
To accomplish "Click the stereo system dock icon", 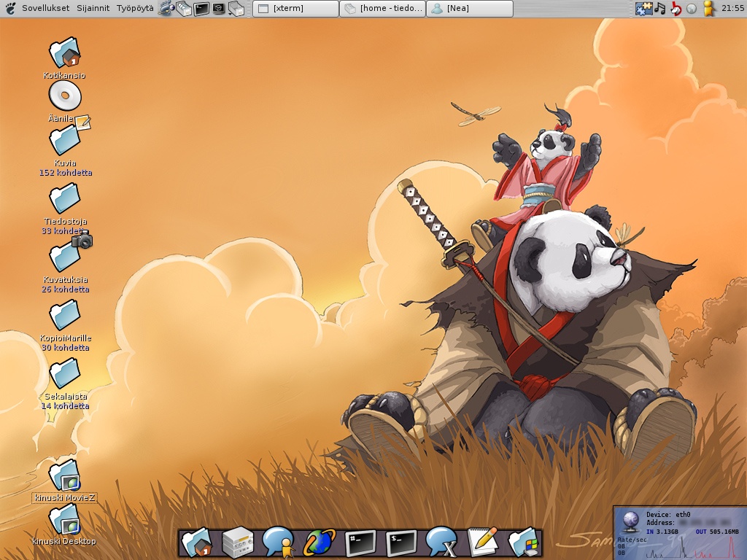I will coord(237,542).
